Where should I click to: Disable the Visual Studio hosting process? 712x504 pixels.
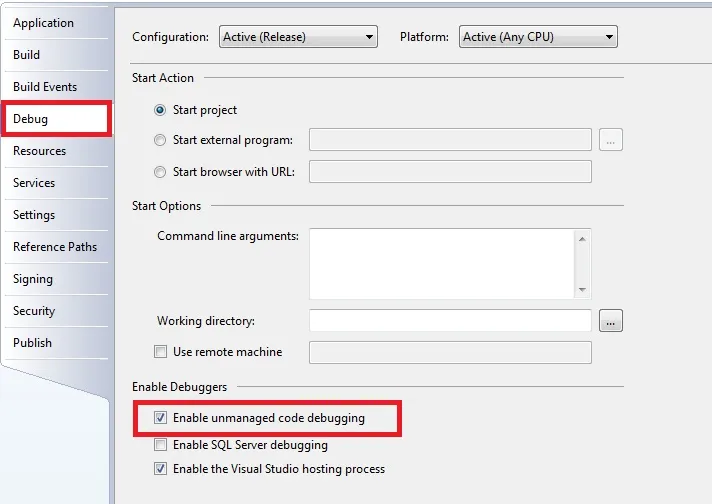(x=161, y=469)
